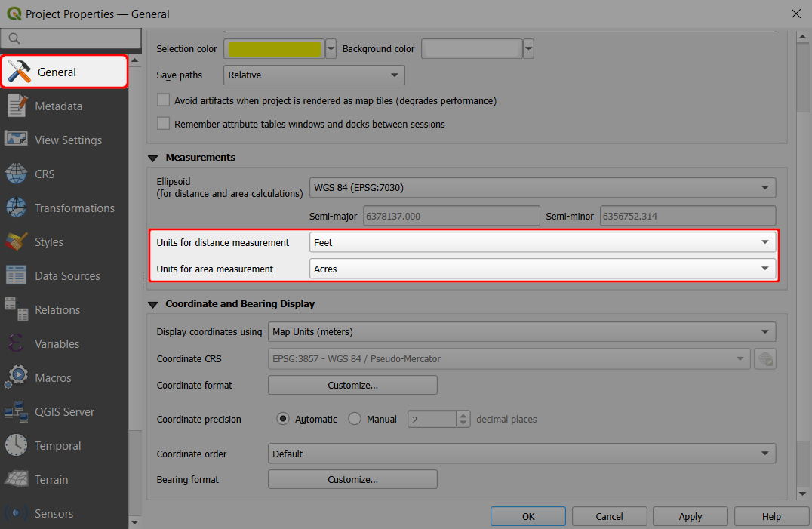812x529 pixels.
Task: Open the Ellipsoid WGS 84 dropdown
Action: [543, 187]
